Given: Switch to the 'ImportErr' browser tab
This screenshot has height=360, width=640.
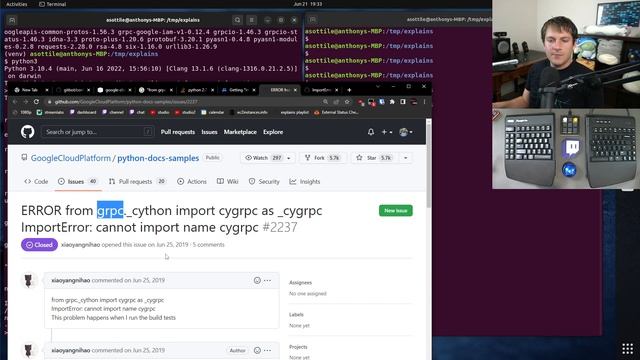Looking at the screenshot, I should coord(321,90).
